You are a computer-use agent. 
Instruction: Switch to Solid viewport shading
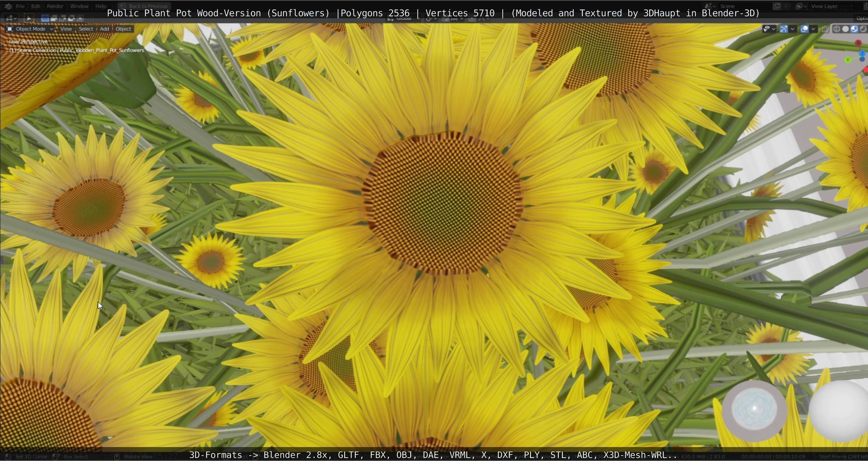point(845,29)
